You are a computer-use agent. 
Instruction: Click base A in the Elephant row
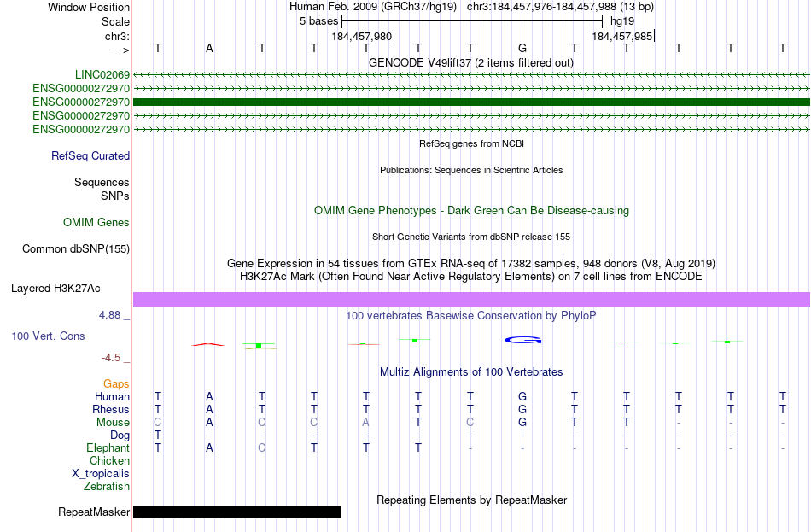pos(209,448)
